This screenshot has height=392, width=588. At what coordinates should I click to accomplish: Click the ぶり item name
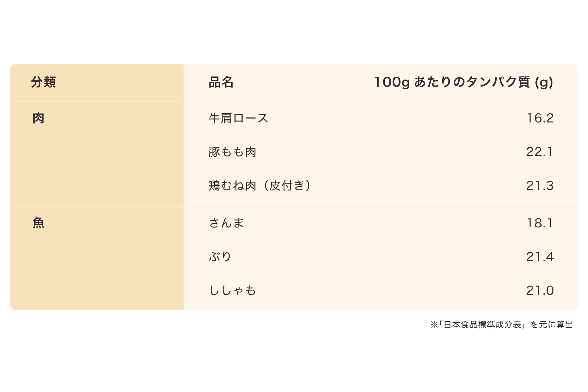point(220,257)
